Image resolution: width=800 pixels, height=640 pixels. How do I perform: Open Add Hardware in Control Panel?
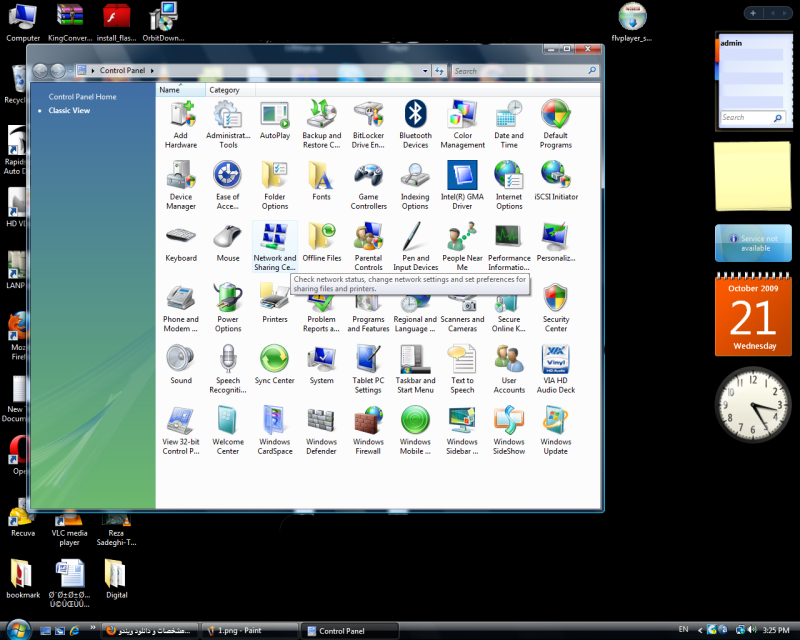[181, 124]
